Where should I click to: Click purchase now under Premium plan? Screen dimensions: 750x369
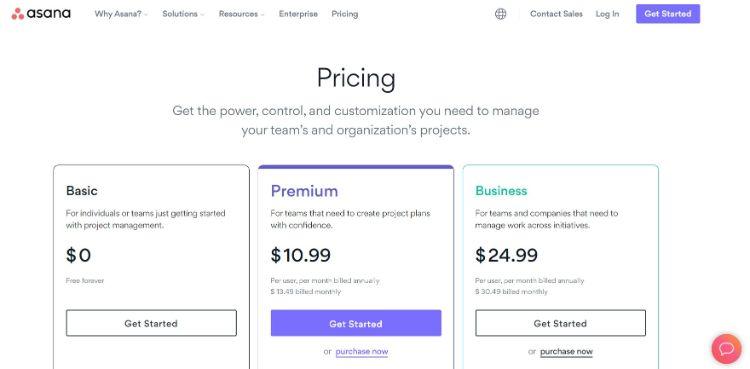click(x=362, y=352)
